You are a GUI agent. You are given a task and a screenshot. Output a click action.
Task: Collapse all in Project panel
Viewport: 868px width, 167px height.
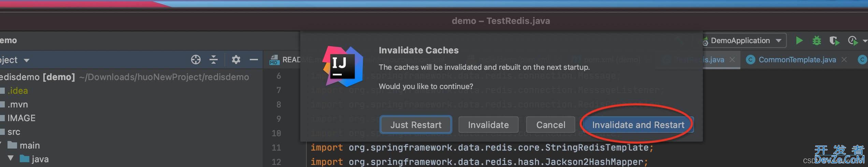[214, 60]
